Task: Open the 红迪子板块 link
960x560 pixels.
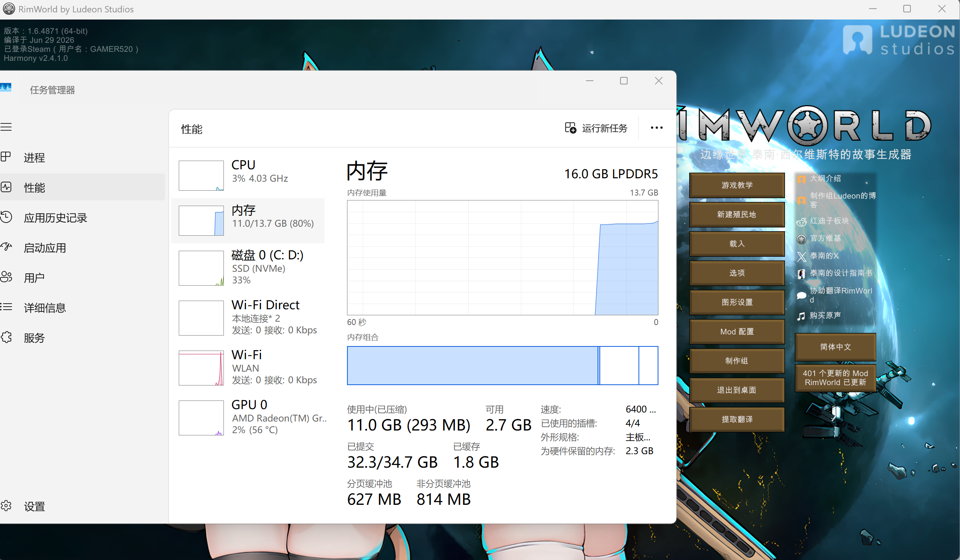Action: 829,221
